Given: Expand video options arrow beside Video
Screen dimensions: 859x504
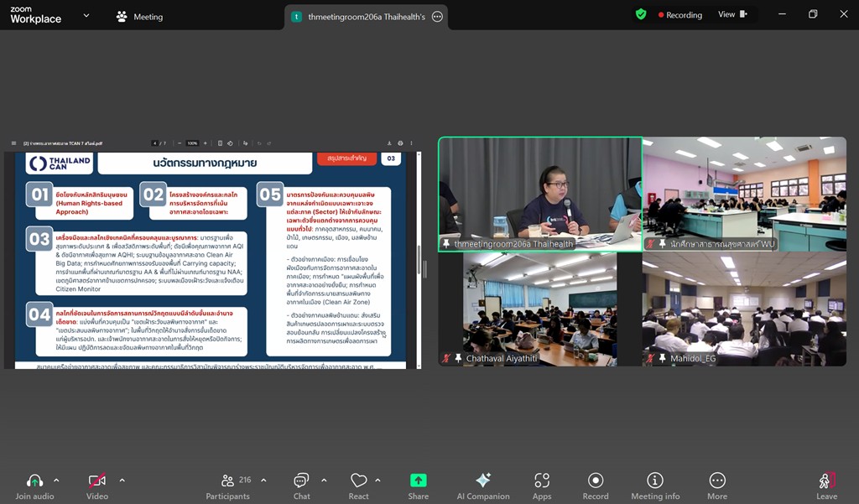Looking at the screenshot, I should click(122, 481).
